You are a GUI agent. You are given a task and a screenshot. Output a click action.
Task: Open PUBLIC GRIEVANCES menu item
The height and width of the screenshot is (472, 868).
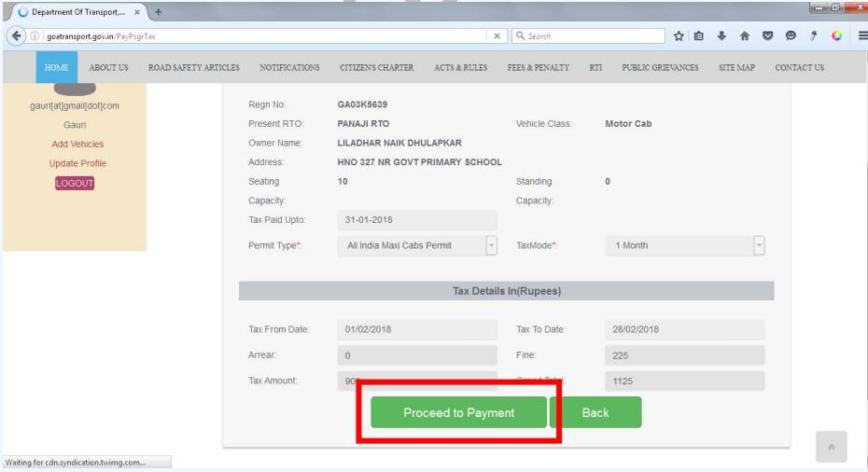[x=660, y=67]
